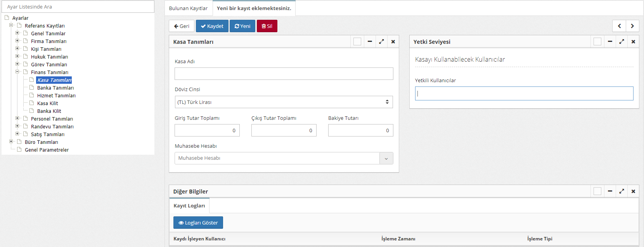The image size is (644, 247).
Task: Expand Kasa Tanımları panel to fullscreen
Action: click(381, 41)
